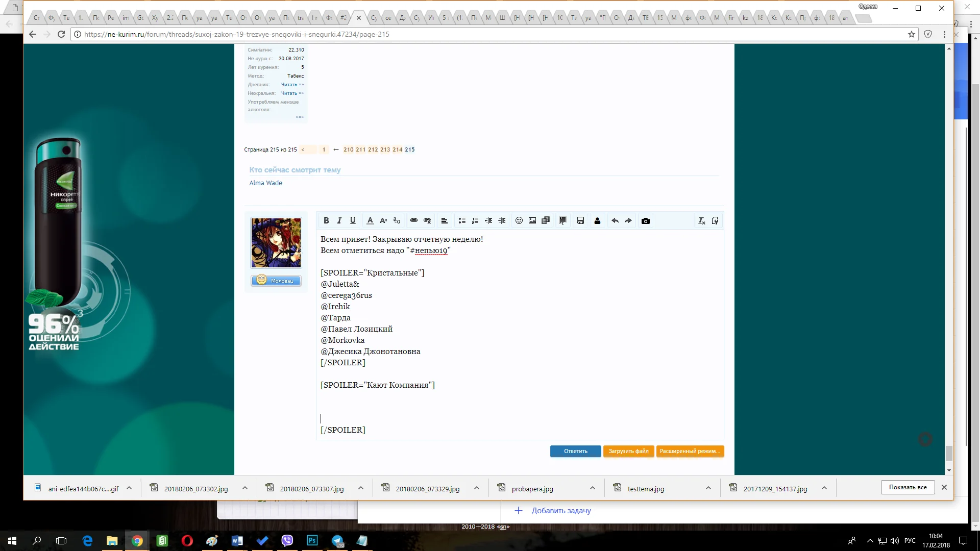Expand options for probapera.jpg download

click(x=593, y=488)
